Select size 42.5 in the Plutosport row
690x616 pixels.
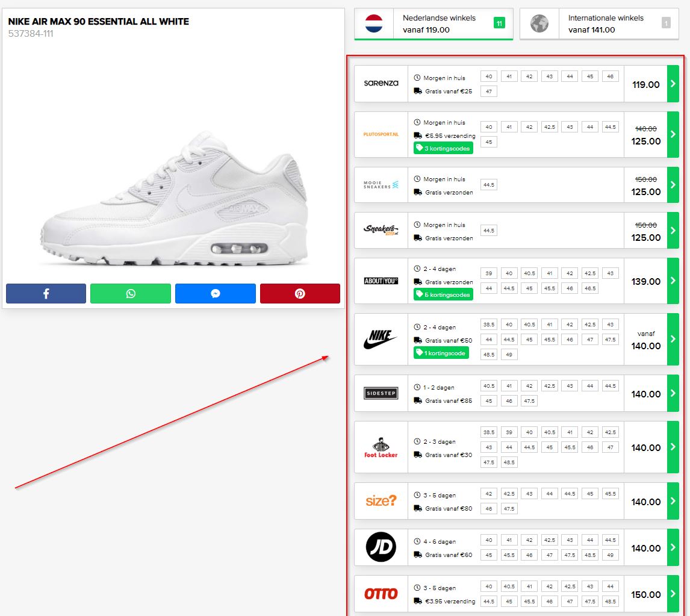pyautogui.click(x=550, y=127)
